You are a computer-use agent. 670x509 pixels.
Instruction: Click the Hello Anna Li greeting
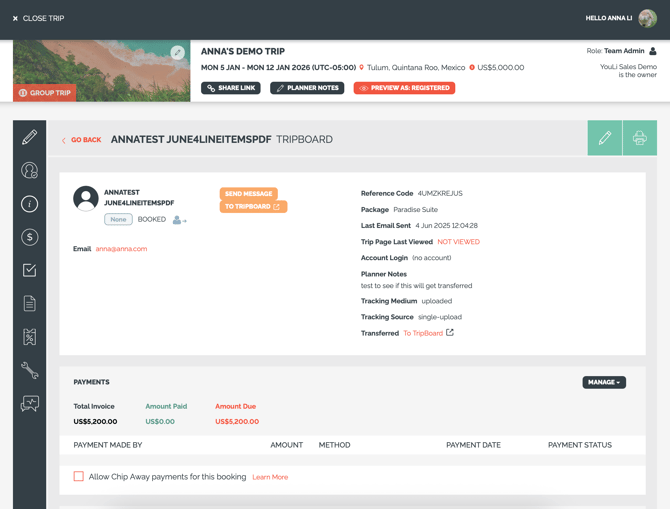pyautogui.click(x=608, y=18)
